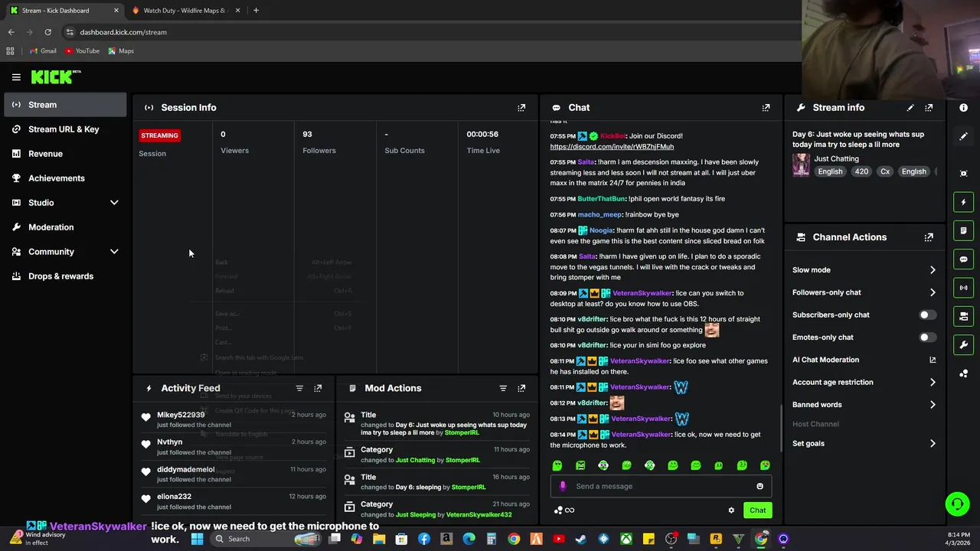This screenshot has width=980, height=551.
Task: Click the Just Chatting category thumbnail
Action: 801,165
